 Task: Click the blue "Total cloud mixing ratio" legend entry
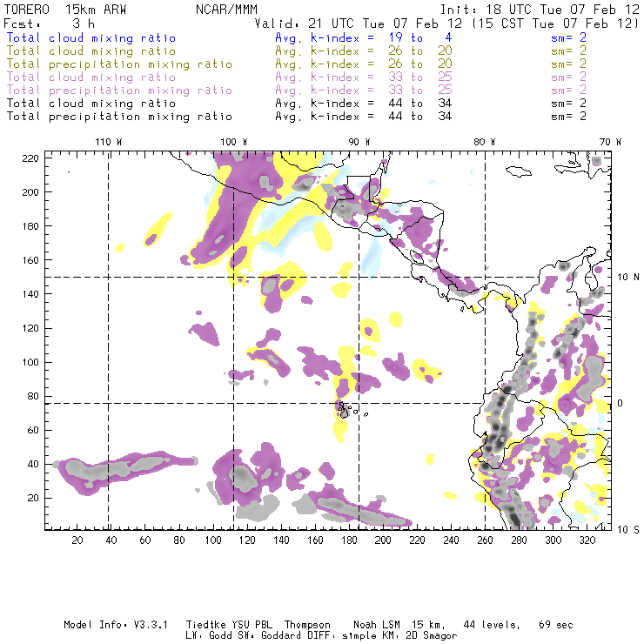click(91, 37)
